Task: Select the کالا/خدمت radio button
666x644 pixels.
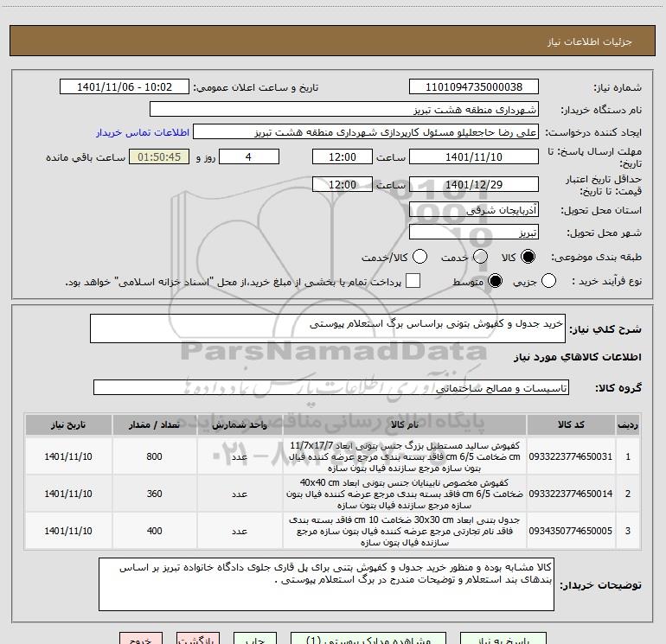Action: tap(419, 257)
